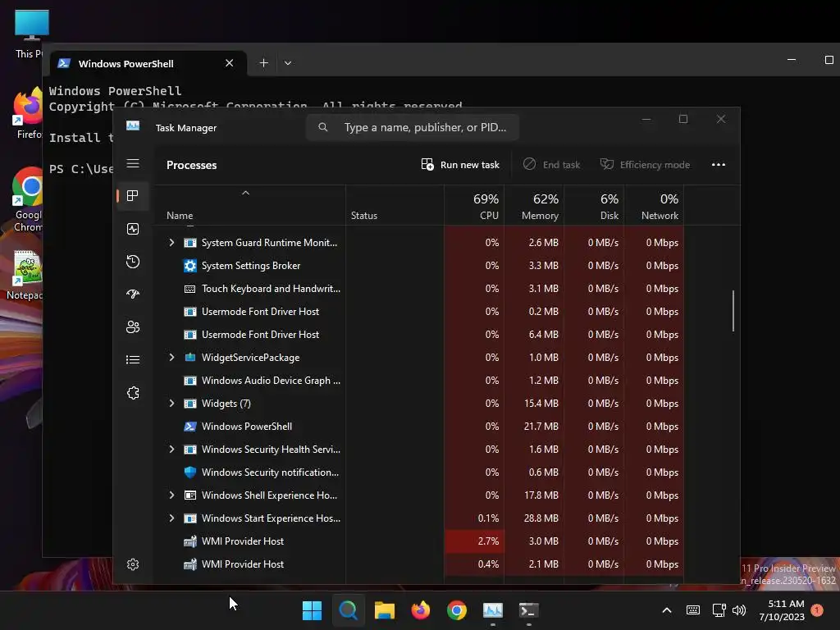The width and height of the screenshot is (840, 630).
Task: Open PowerShell new-tab dropdown arrow
Action: [288, 63]
